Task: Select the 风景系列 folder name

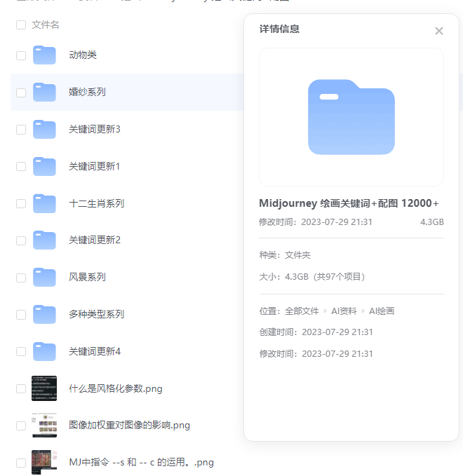Action: point(87,277)
